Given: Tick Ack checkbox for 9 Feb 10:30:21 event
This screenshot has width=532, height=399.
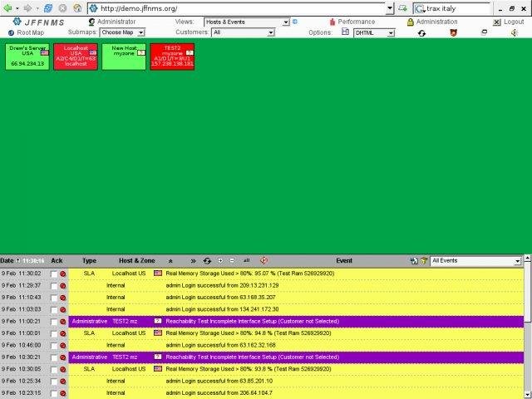Looking at the screenshot, I should coord(54,357).
